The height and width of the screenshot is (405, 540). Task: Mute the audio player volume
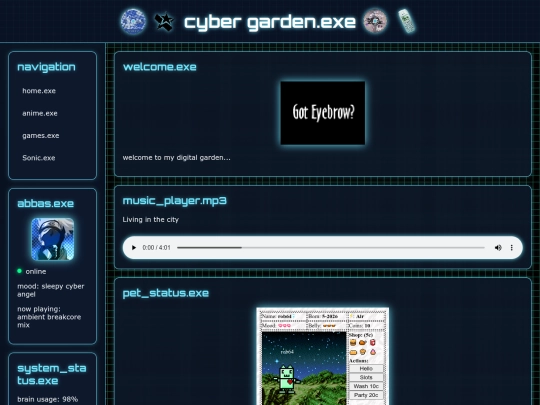click(498, 248)
